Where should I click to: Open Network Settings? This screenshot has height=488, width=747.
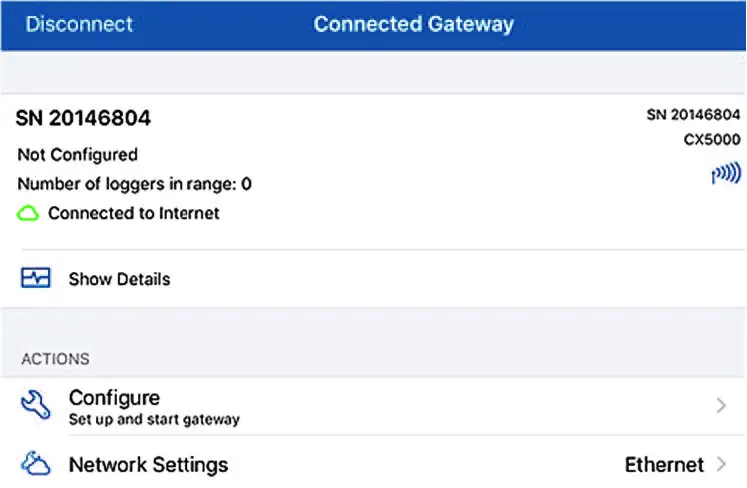coord(148,465)
